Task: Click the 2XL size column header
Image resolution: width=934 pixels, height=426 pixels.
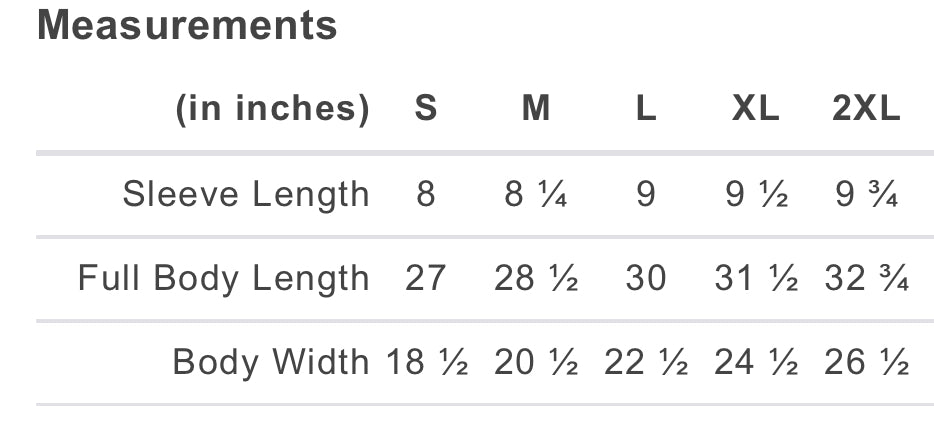Action: point(866,109)
